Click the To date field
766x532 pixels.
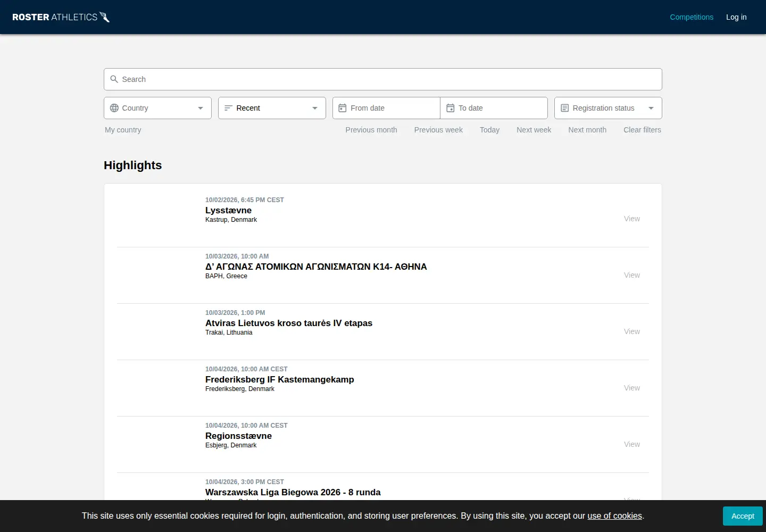pos(494,108)
